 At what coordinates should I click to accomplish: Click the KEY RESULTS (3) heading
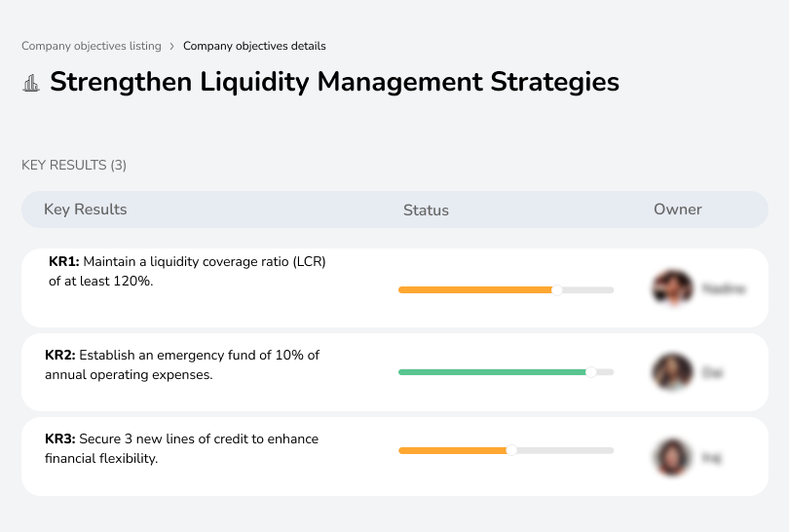[x=74, y=165]
